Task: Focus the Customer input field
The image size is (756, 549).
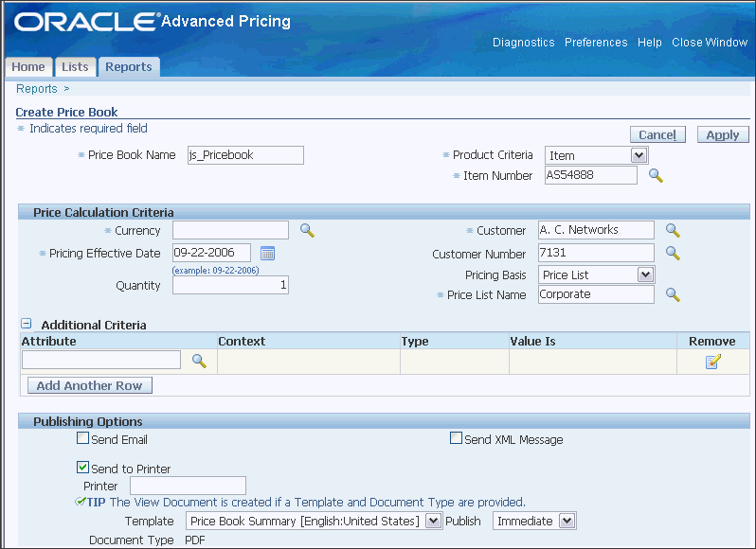Action: click(x=596, y=230)
